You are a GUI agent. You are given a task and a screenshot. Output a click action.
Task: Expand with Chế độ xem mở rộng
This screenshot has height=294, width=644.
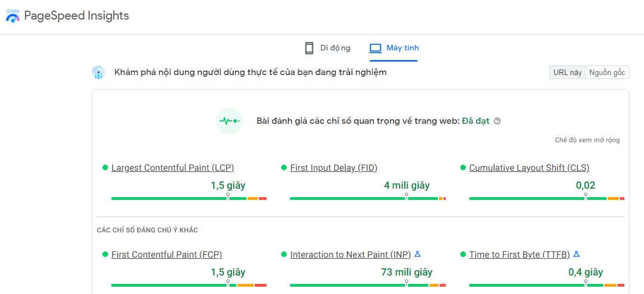coord(587,140)
